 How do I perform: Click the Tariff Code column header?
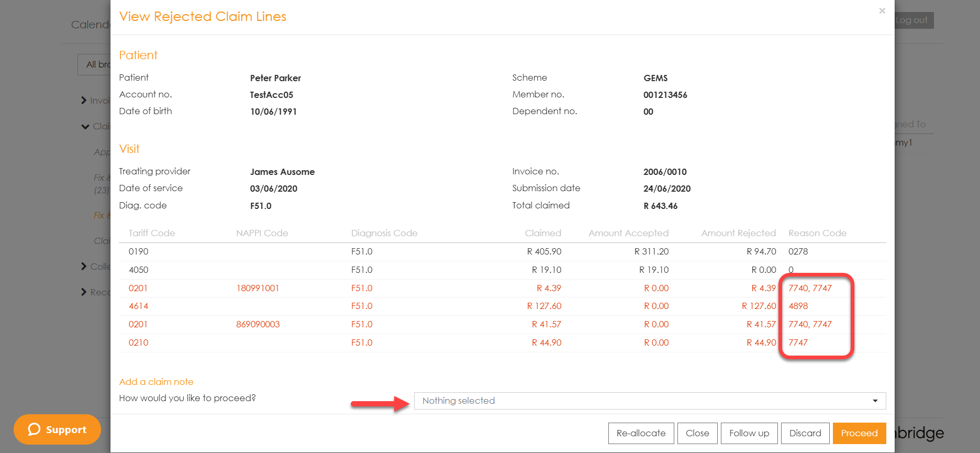(x=152, y=233)
